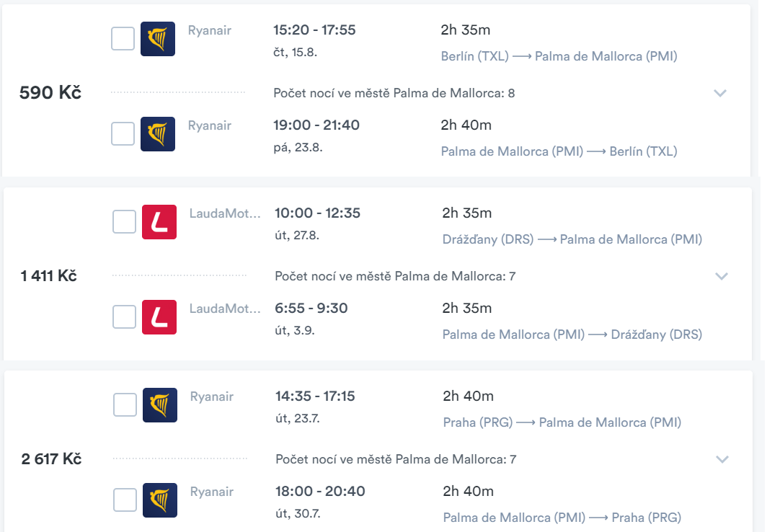Viewport: 767px width, 532px height.
Task: Click Ryanair logo on Palma to Berlín flight
Action: tap(157, 134)
